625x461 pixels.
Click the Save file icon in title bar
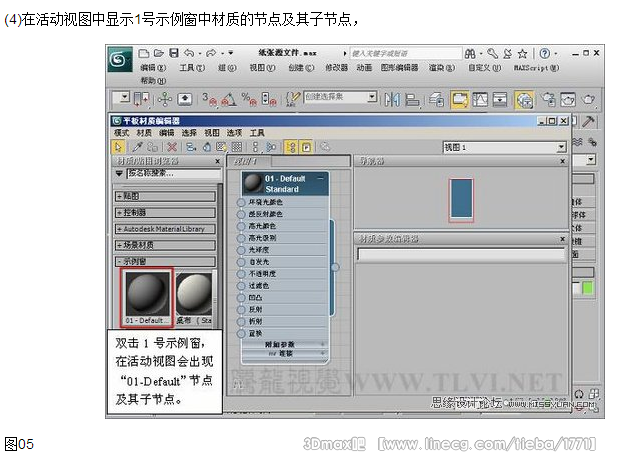click(x=176, y=52)
